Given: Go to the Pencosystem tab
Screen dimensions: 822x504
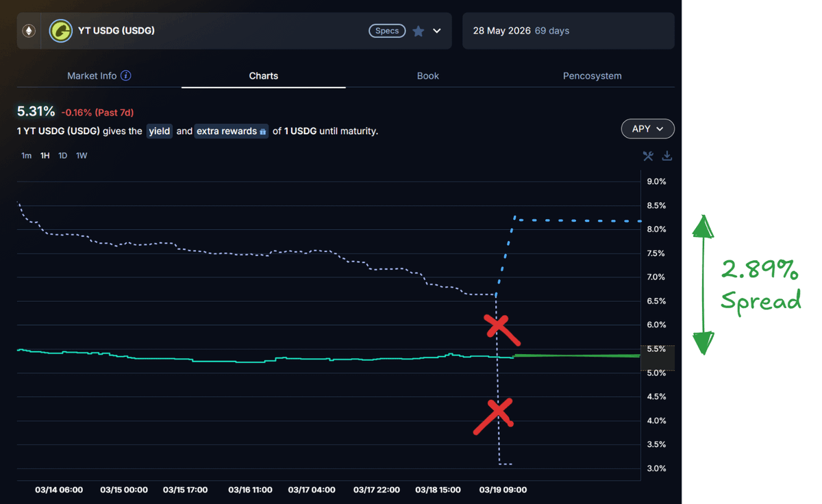Looking at the screenshot, I should 593,76.
